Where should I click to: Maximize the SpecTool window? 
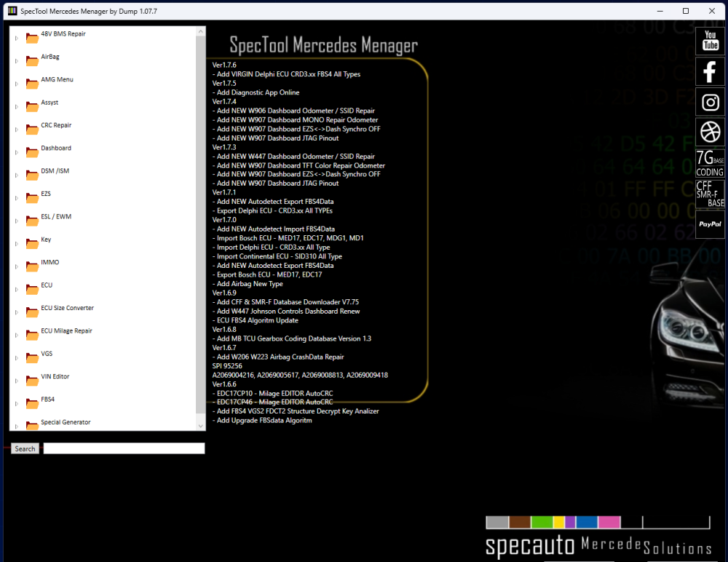[x=686, y=11]
